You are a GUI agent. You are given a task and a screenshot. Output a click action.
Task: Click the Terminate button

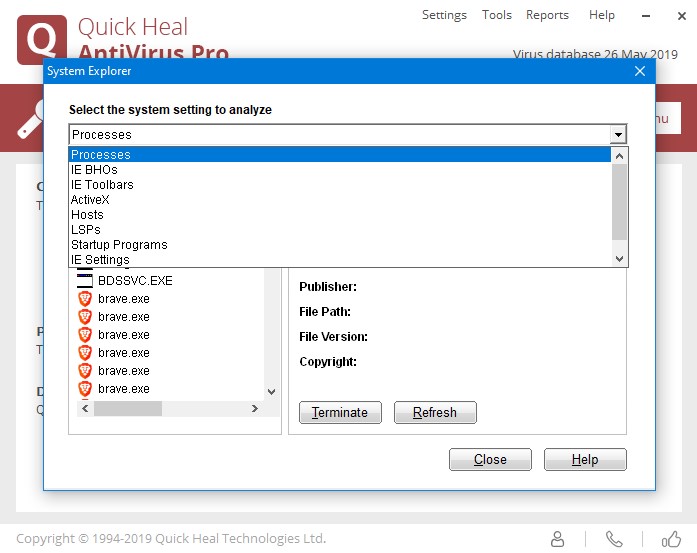340,413
